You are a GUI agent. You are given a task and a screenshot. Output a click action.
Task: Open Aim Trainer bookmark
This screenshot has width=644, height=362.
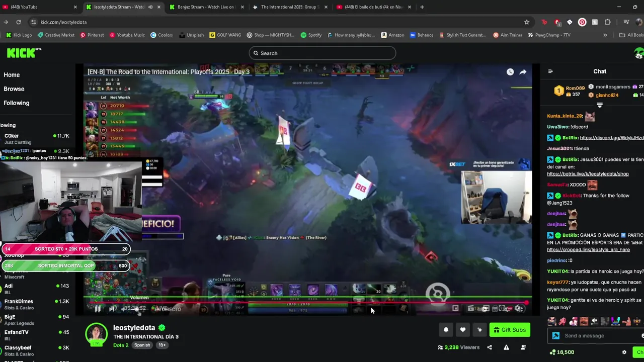tap(508, 35)
